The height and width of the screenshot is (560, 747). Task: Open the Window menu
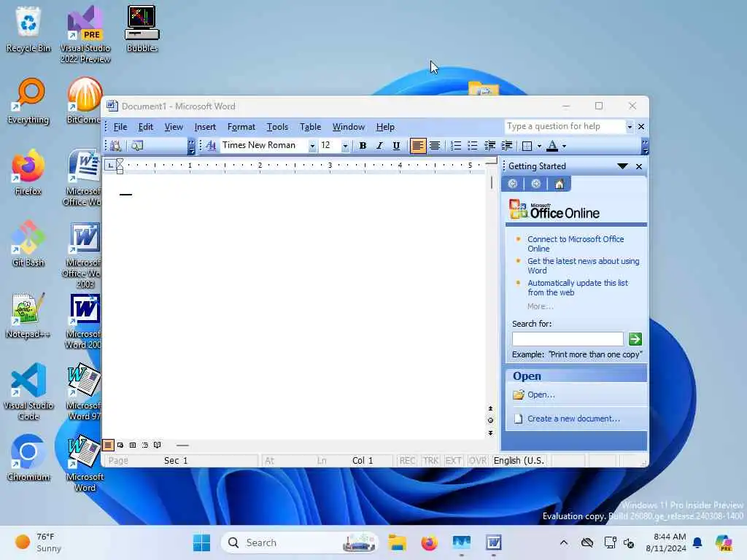pos(349,127)
